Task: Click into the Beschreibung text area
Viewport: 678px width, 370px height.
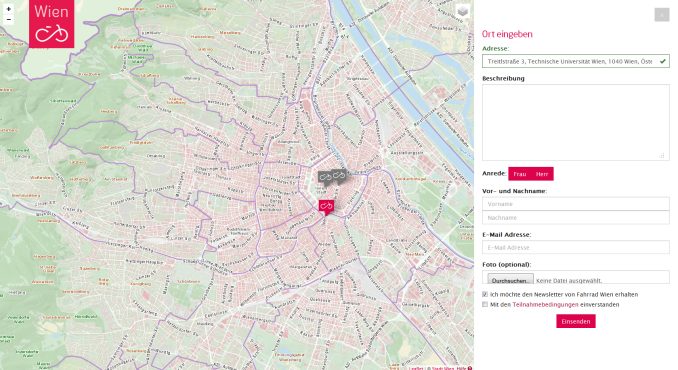Action: (576, 122)
